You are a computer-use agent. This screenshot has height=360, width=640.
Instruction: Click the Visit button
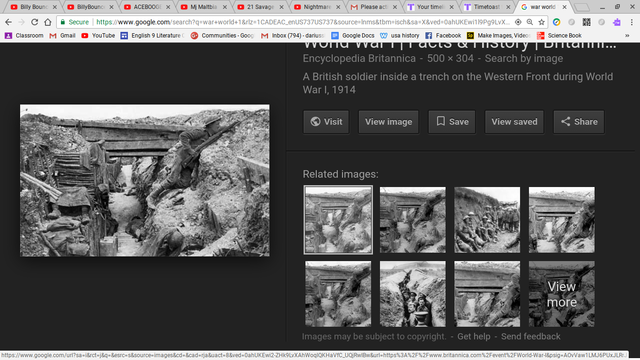click(326, 122)
